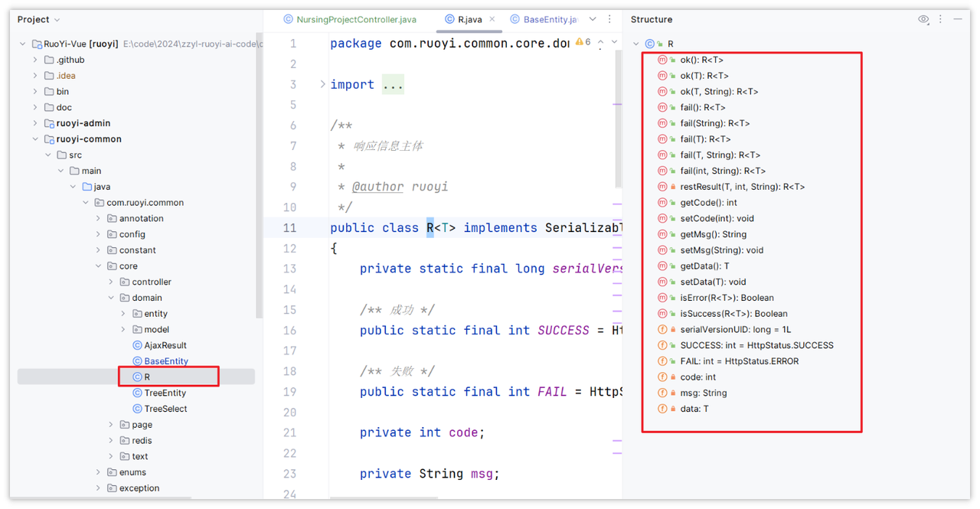Navigate to setMsg(String): void in Structure
This screenshot has height=509, width=980.
point(722,250)
